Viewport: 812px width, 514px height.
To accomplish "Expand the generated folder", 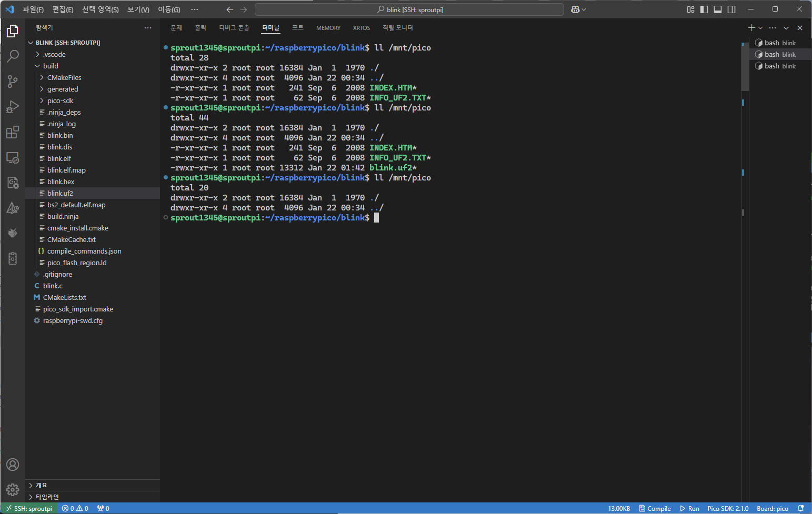I will click(93, 89).
